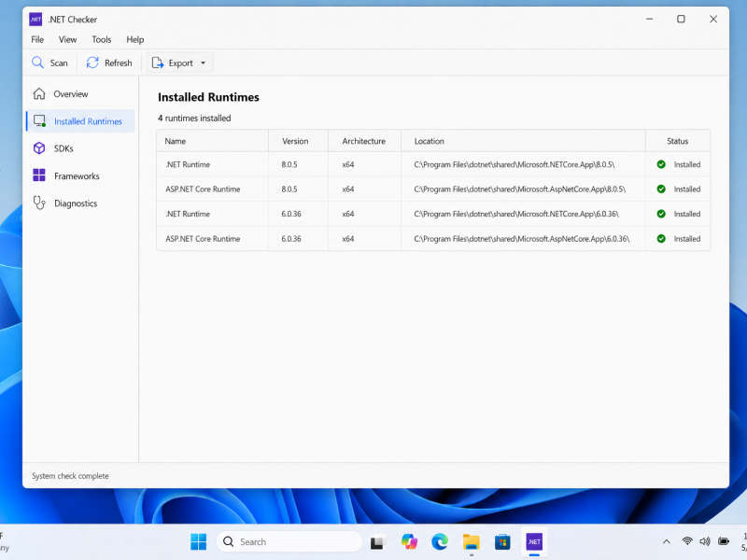Click the Wi-Fi tray icon
This screenshot has width=747, height=560.
click(x=687, y=541)
